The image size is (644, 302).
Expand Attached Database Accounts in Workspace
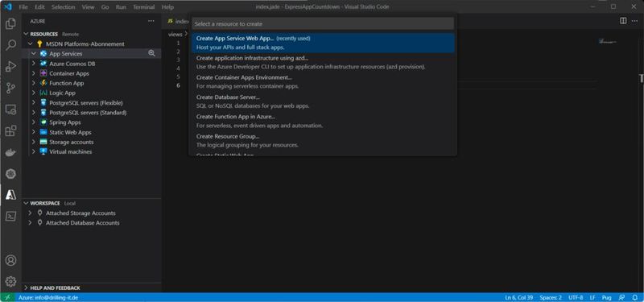(x=30, y=223)
